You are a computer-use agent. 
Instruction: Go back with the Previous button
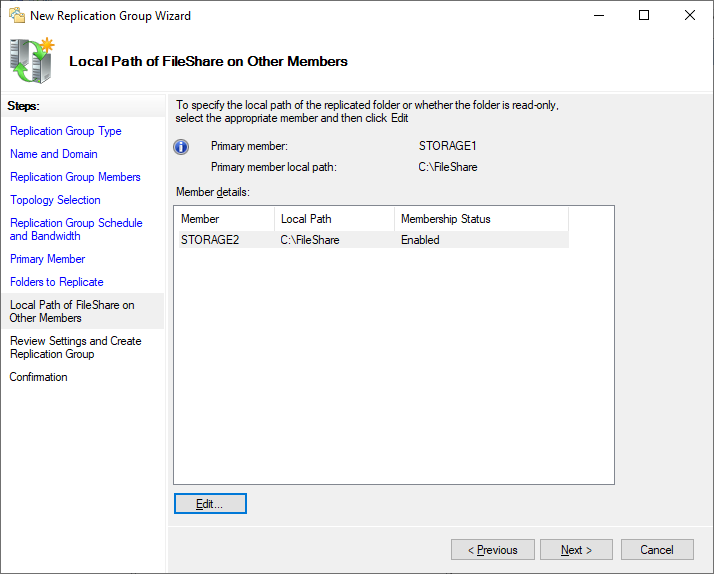click(x=493, y=550)
